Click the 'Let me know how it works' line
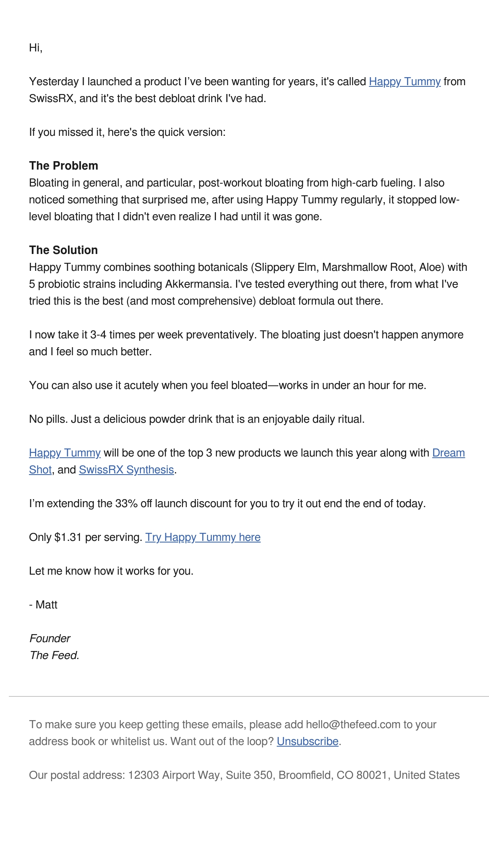Screen dimensions: 489x868 point(111,571)
